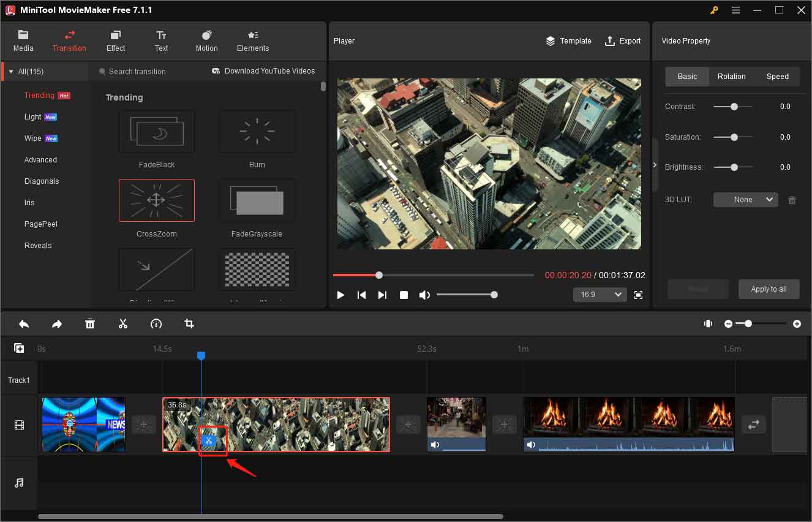Switch to the Speed property tab

click(x=778, y=77)
